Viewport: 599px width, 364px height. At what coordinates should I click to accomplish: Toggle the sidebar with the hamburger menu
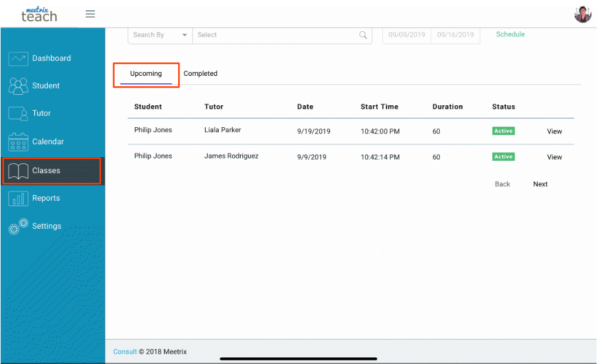click(x=90, y=13)
